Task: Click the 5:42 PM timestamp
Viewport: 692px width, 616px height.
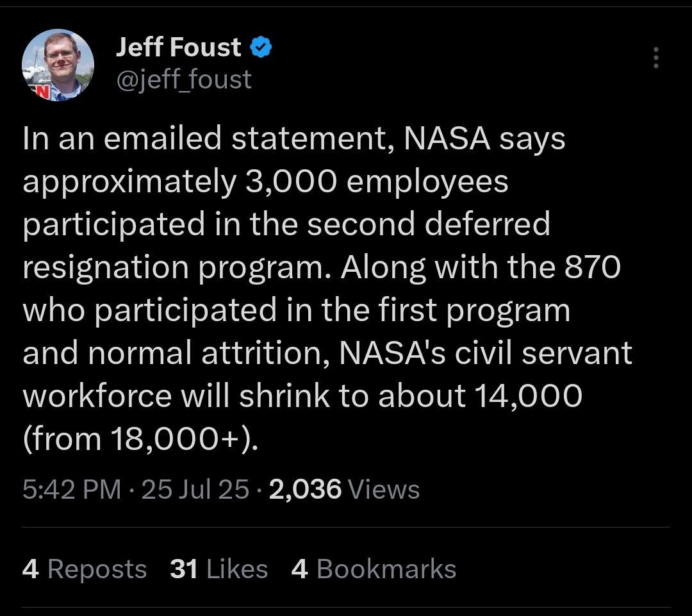Action: [x=71, y=490]
